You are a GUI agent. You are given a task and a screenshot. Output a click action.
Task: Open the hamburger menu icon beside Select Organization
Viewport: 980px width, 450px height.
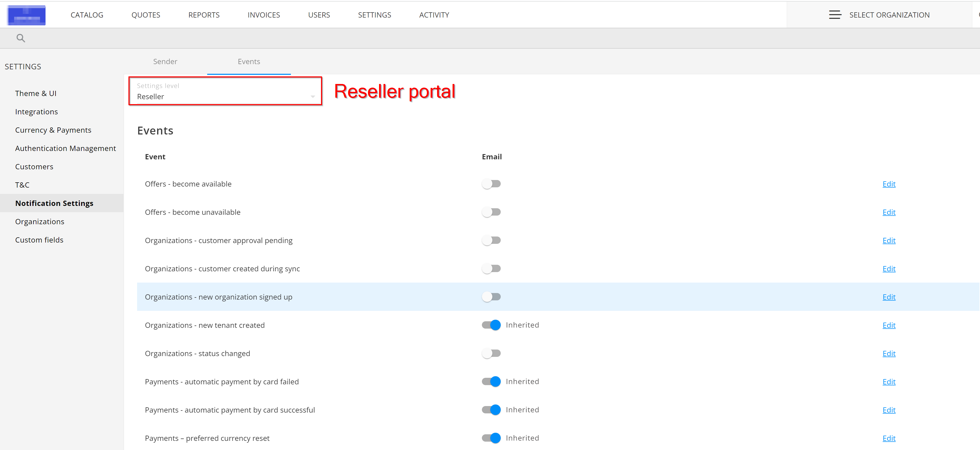(835, 15)
